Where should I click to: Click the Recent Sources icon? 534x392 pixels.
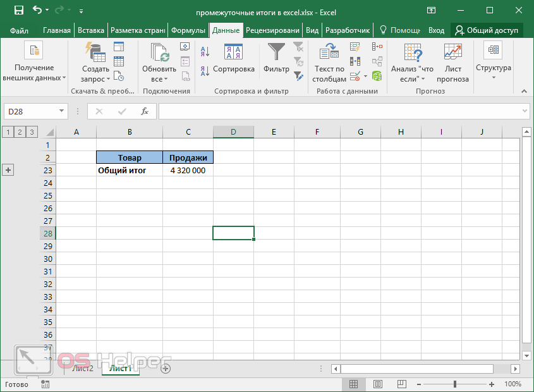pyautogui.click(x=119, y=76)
